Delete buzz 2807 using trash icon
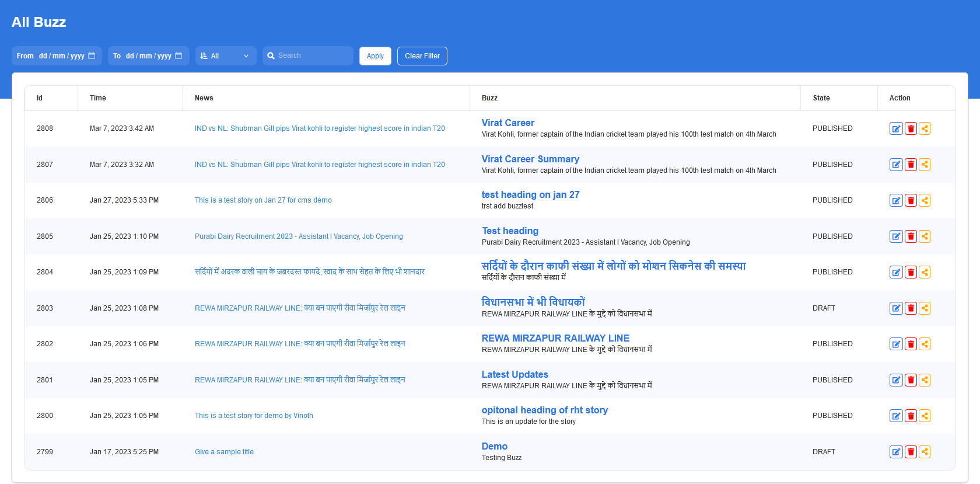Image resolution: width=980 pixels, height=484 pixels. click(x=911, y=165)
